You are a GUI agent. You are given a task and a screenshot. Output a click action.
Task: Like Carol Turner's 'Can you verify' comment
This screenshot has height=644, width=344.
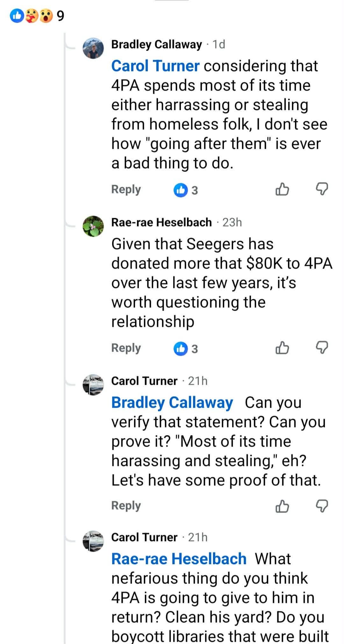coord(282,506)
